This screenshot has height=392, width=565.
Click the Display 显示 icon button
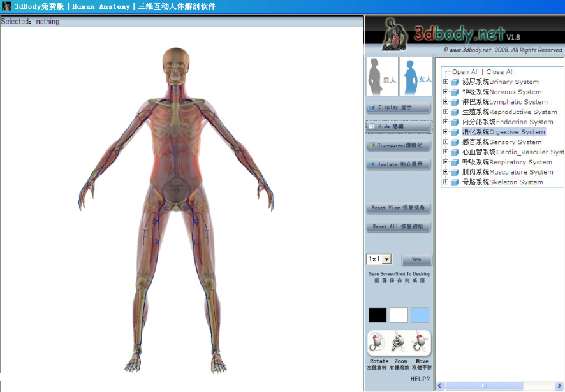click(x=398, y=107)
